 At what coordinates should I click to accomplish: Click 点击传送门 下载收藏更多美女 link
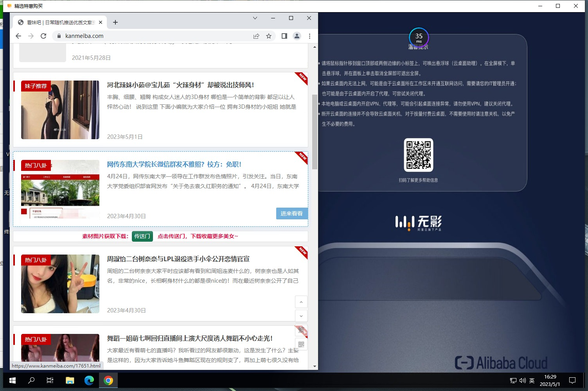pyautogui.click(x=198, y=236)
